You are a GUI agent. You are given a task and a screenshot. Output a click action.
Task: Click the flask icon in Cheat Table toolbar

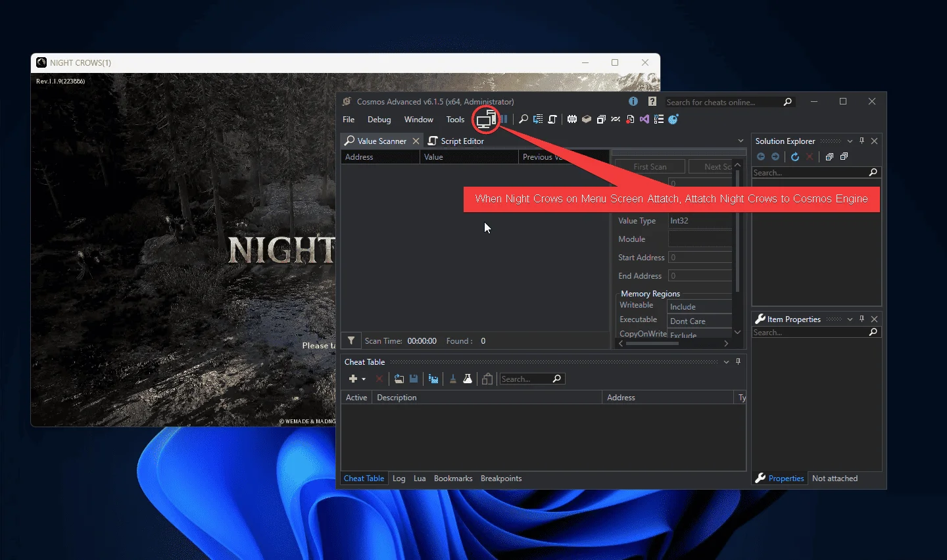[468, 379]
